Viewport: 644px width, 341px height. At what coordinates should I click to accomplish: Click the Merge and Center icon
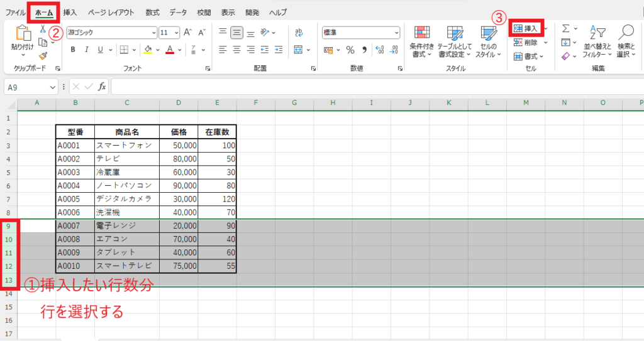(299, 50)
